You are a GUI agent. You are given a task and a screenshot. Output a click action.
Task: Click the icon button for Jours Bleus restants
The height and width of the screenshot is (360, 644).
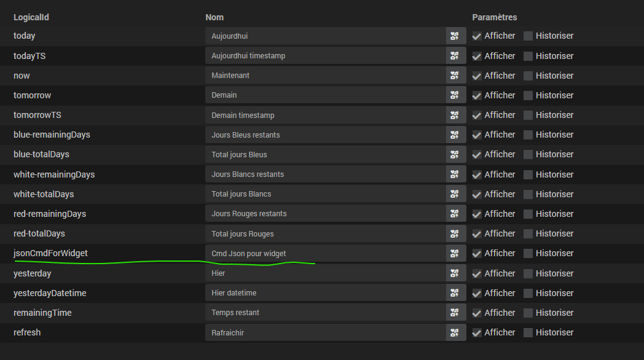[455, 135]
